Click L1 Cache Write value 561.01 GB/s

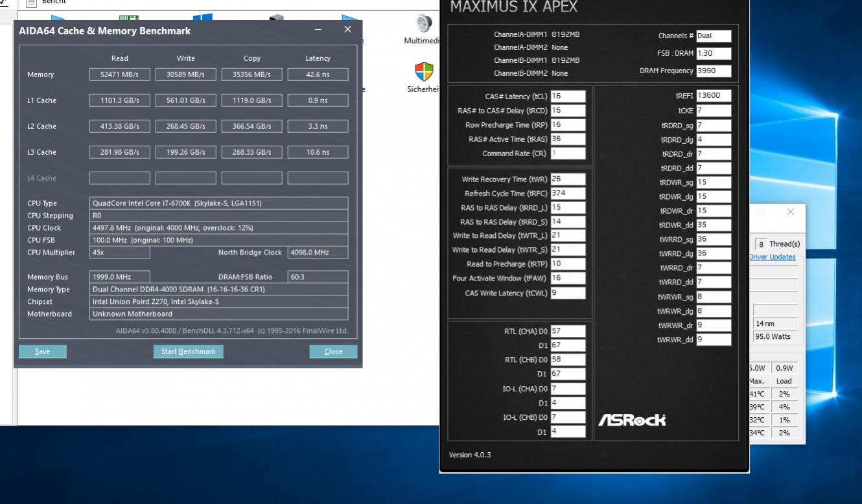point(186,100)
